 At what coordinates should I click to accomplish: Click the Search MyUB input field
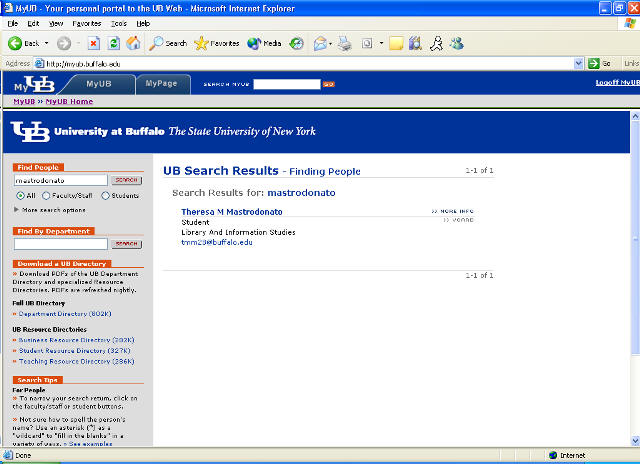(x=287, y=84)
